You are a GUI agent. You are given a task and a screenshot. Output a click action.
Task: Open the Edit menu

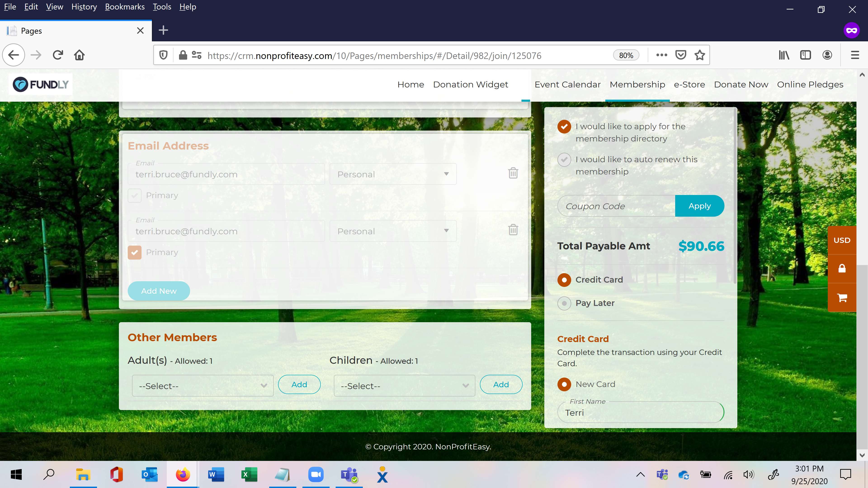pos(31,7)
